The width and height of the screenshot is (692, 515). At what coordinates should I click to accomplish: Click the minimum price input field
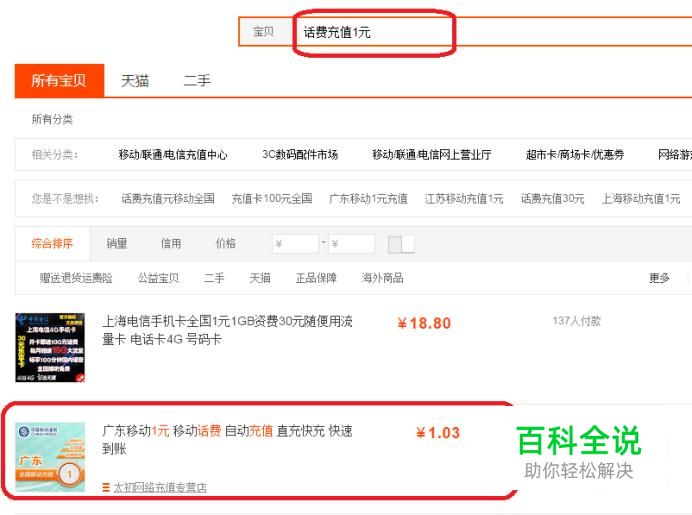coord(296,244)
